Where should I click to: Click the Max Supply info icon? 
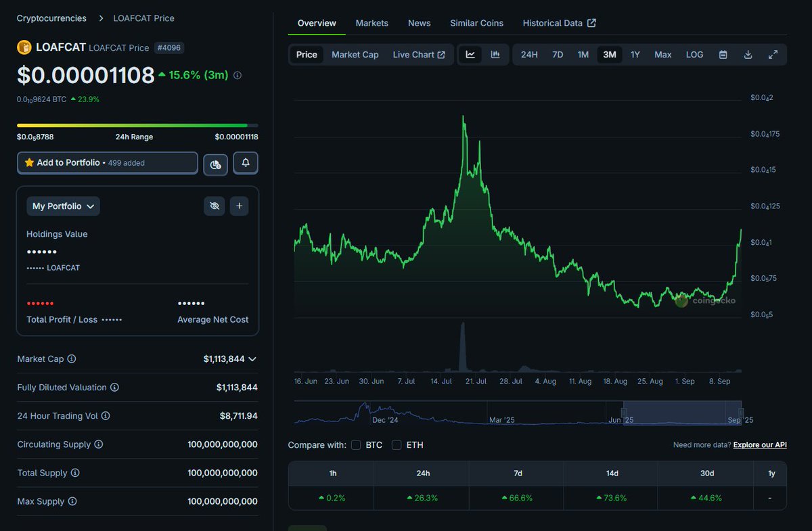72,501
